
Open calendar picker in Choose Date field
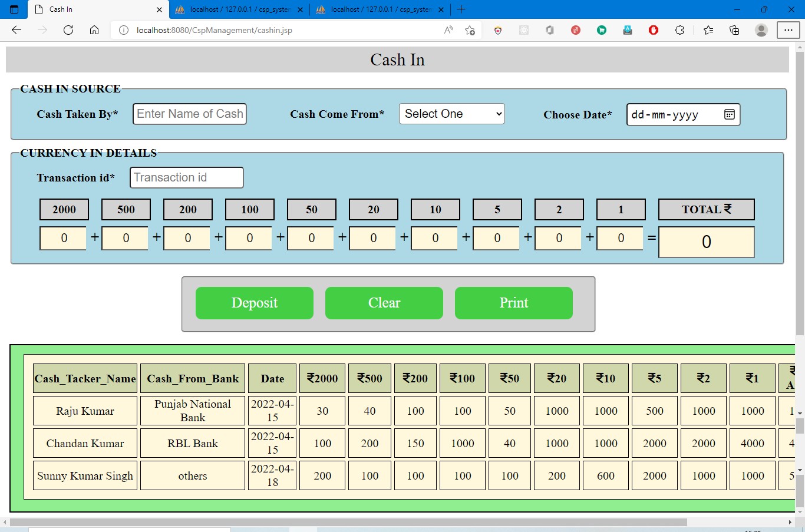pos(729,114)
